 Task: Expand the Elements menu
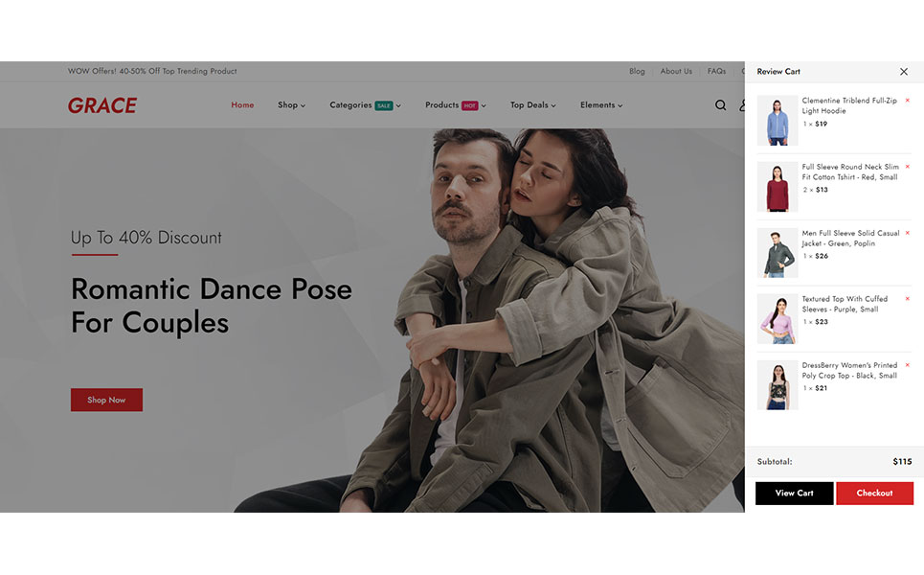[x=601, y=105]
